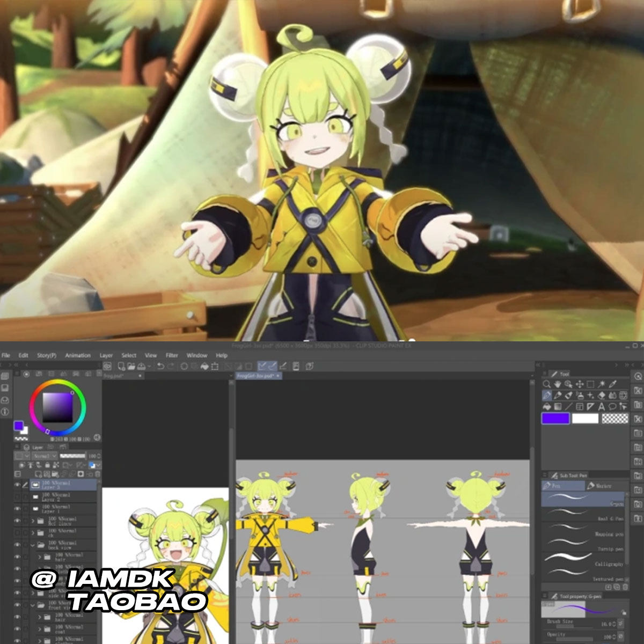Select the Auto select wand tool
The image size is (644, 644).
tap(602, 384)
